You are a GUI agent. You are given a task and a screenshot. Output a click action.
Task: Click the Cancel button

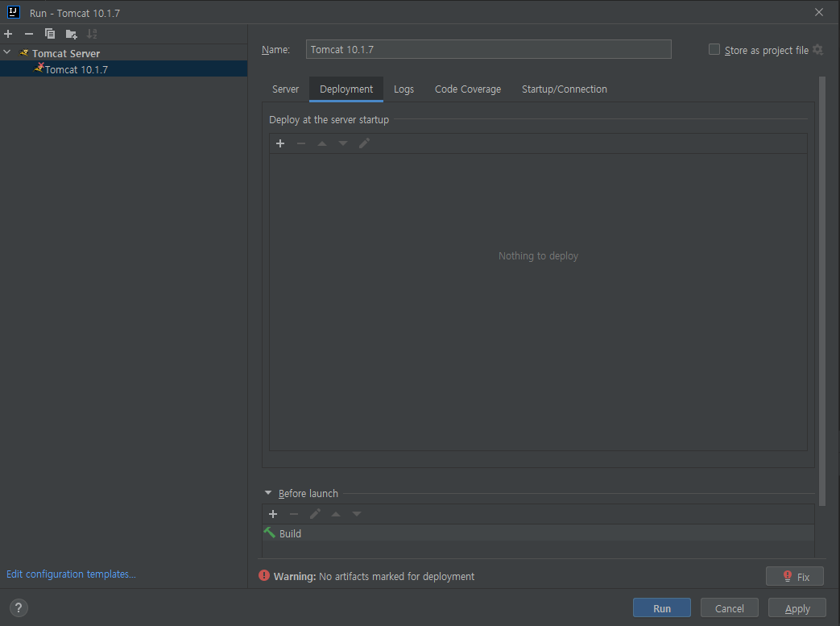[x=730, y=608]
